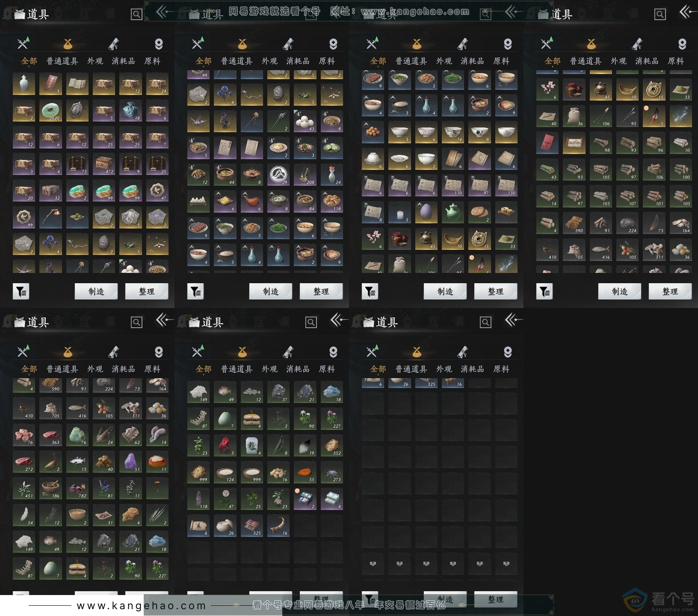Select the round mountain emblem item with count 29
698x616 pixels.
click(x=278, y=175)
